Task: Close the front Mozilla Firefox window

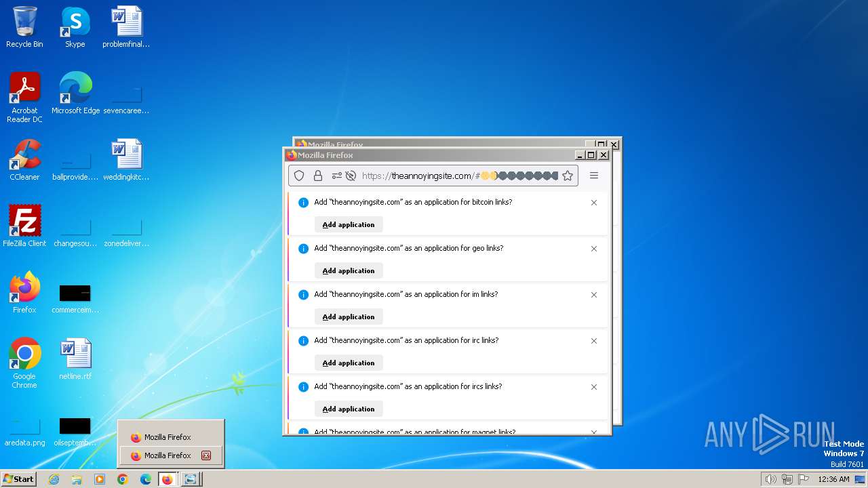Action: [604, 155]
